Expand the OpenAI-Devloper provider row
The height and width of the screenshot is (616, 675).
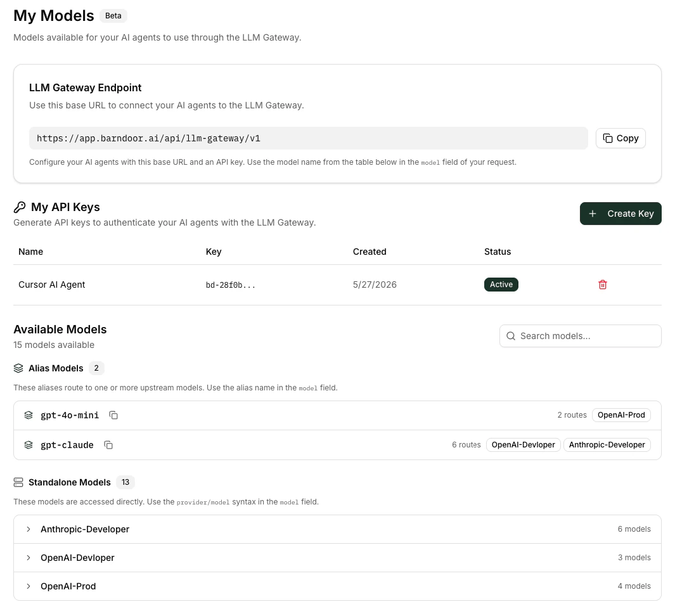(337, 558)
